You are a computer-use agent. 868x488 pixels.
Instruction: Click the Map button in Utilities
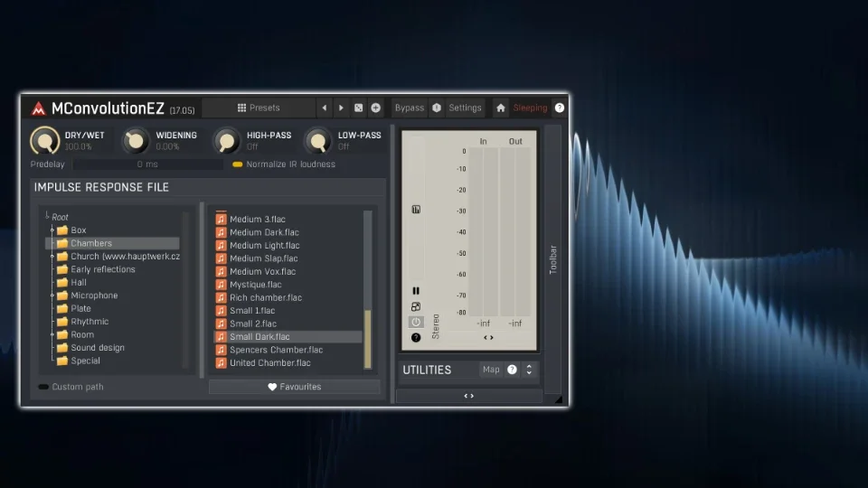[490, 370]
